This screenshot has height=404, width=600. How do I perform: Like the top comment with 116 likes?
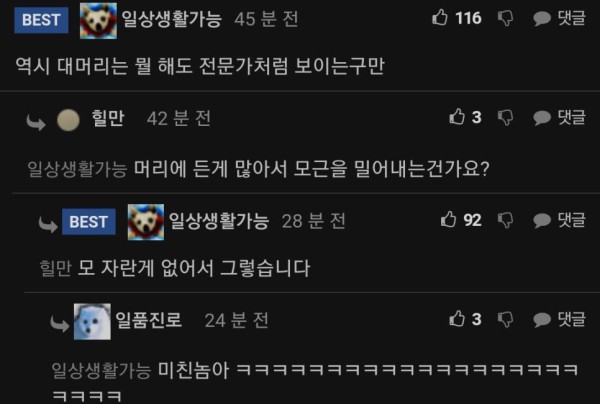click(x=440, y=17)
